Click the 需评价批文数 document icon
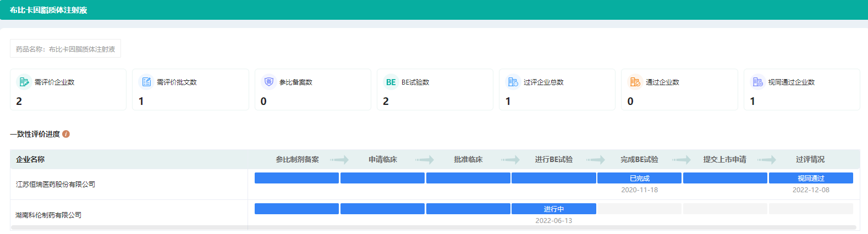Viewport: 868px width, 234px height. coord(146,82)
